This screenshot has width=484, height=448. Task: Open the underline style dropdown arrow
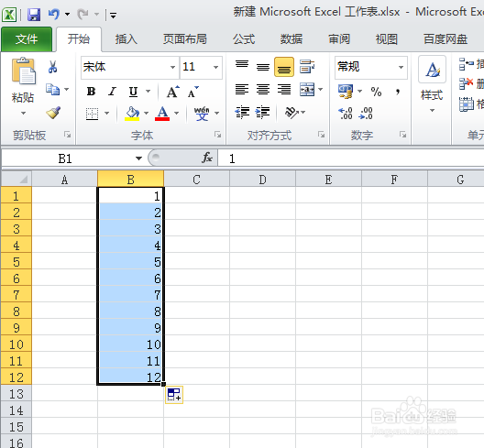click(x=148, y=92)
